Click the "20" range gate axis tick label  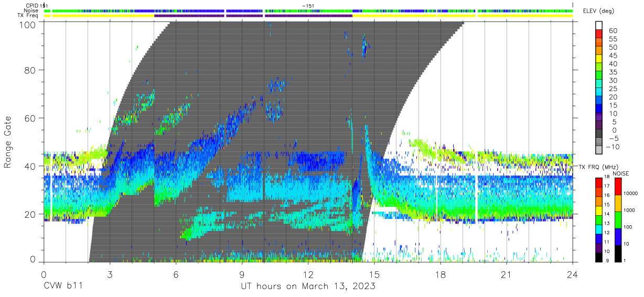[x=30, y=214]
